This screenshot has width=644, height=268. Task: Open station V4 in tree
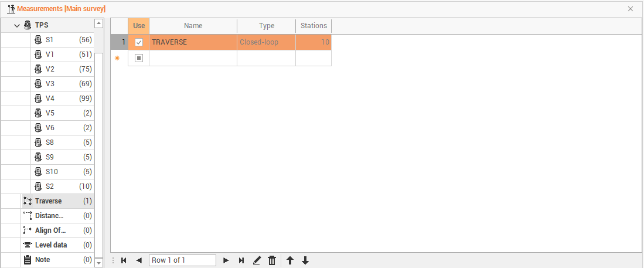pos(50,99)
